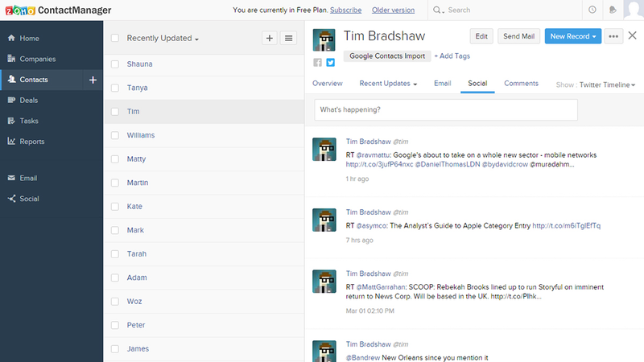
Task: Open the Social share icon in sidebar
Action: click(x=11, y=199)
